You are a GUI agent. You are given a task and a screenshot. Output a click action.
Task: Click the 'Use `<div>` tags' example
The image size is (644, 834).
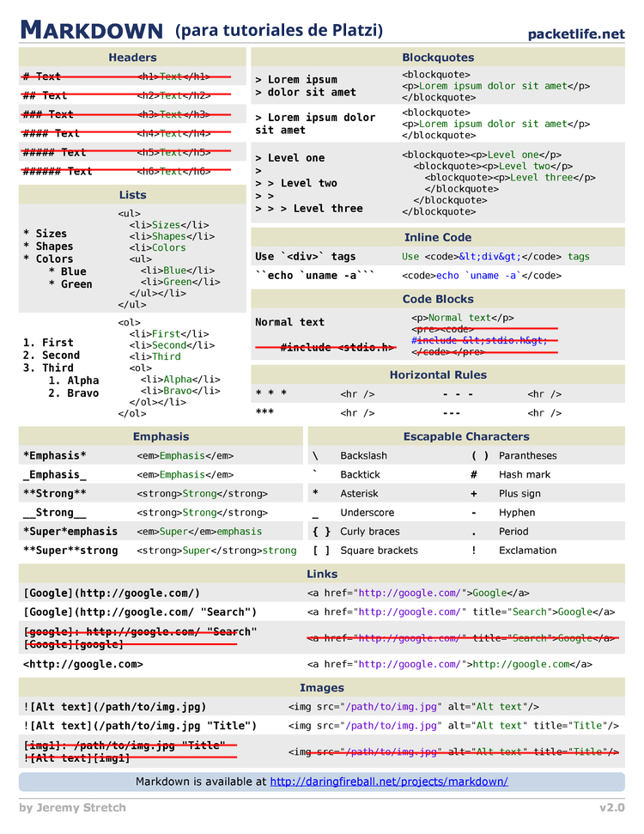coord(305,256)
